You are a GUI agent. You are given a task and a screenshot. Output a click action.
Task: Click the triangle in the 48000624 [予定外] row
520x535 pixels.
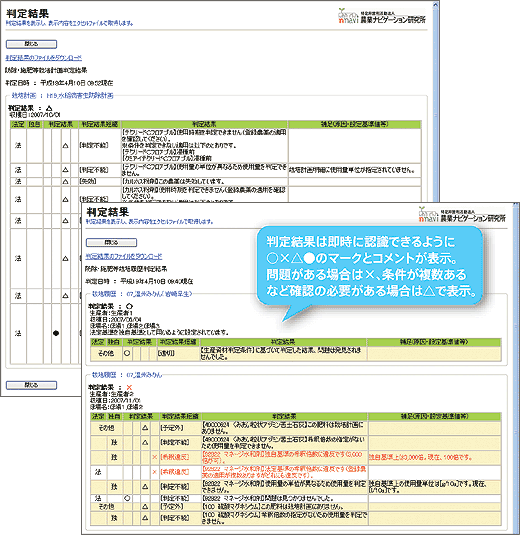(145, 428)
